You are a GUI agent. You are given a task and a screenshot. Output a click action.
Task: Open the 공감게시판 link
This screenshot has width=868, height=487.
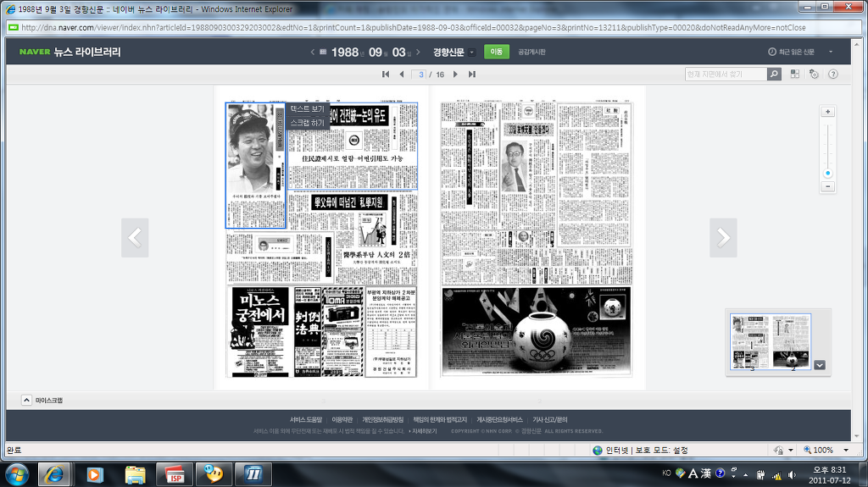click(x=532, y=52)
